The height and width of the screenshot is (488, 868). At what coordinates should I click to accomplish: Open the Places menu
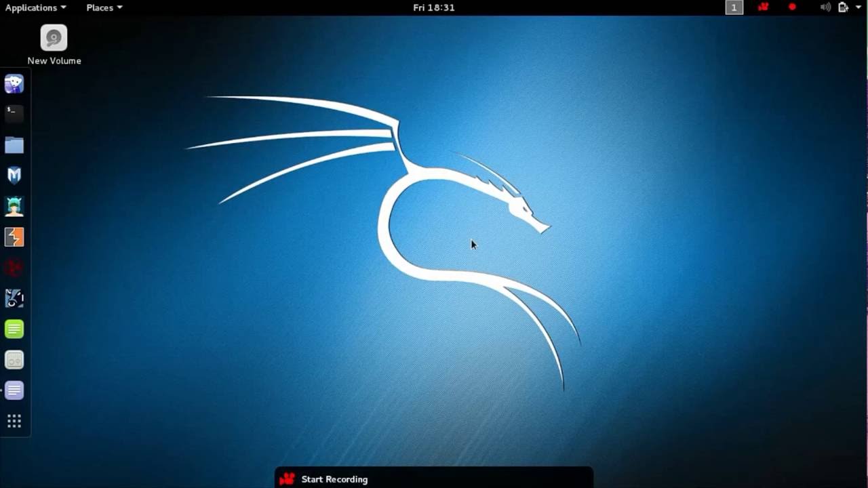(x=104, y=7)
